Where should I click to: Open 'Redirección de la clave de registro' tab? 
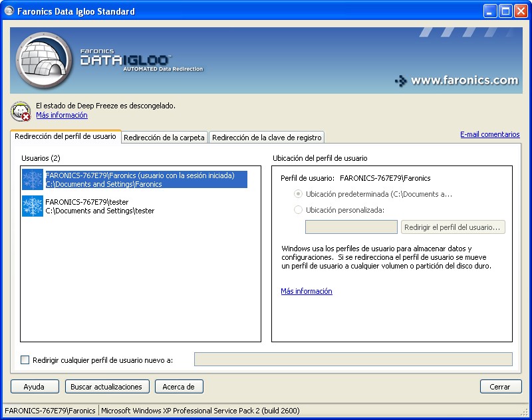(x=267, y=138)
